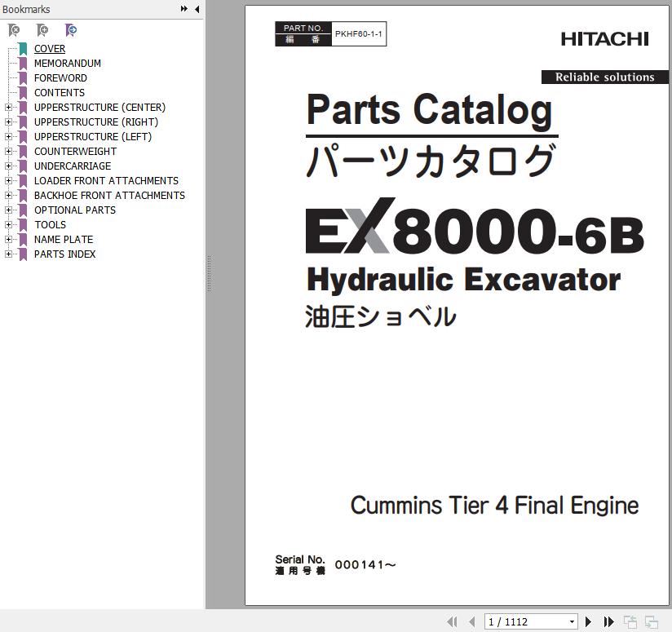Select UPPERSTRUCTURE (CENTER) bookmark label
672x632 pixels.
point(99,107)
